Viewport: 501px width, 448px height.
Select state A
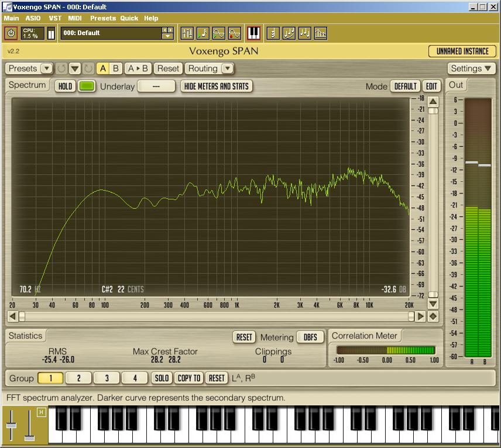pos(103,68)
